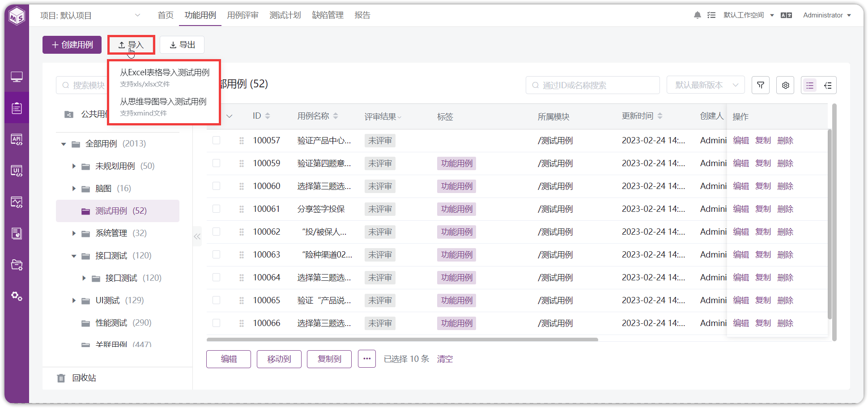Screen dimensions: 868x408
Task: Click the 移动到 batch button
Action: 279,359
